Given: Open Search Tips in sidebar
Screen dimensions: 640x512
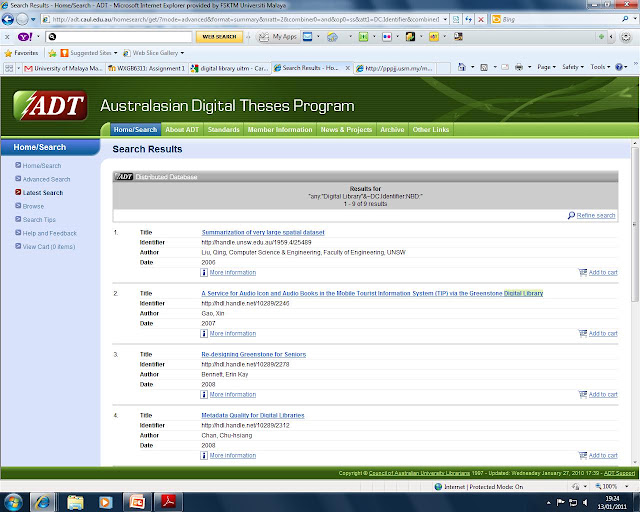Looking at the screenshot, I should tap(39, 220).
